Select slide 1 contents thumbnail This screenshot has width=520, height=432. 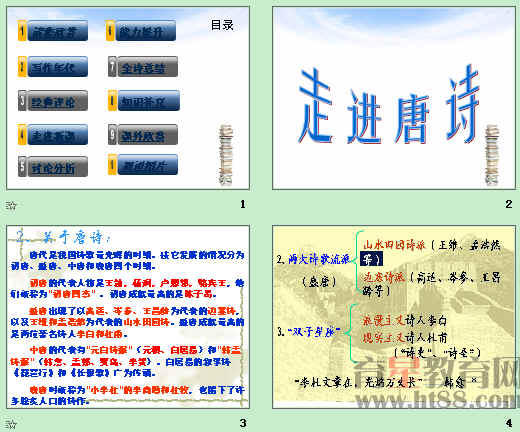(128, 98)
